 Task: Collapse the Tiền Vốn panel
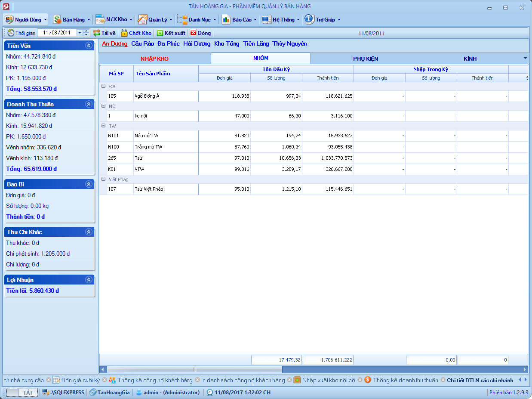(x=89, y=46)
